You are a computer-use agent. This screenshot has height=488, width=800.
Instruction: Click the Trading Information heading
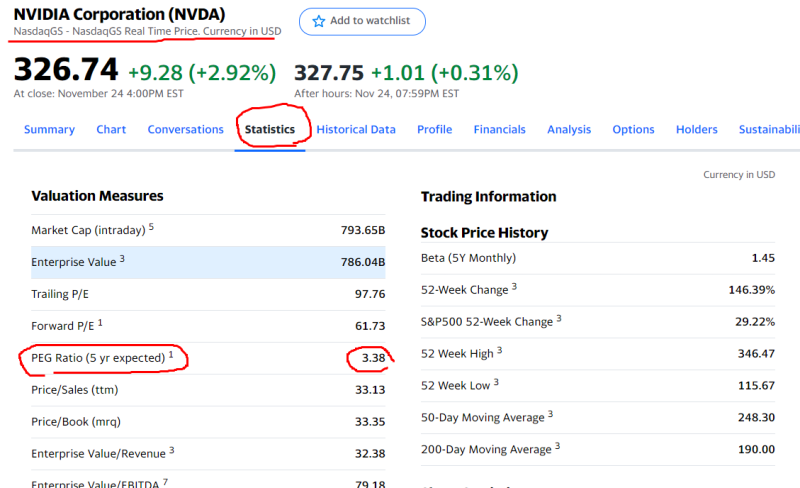[x=488, y=197]
